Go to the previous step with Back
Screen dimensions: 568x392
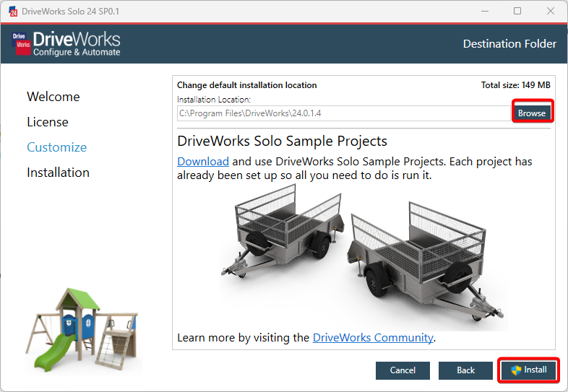click(465, 370)
